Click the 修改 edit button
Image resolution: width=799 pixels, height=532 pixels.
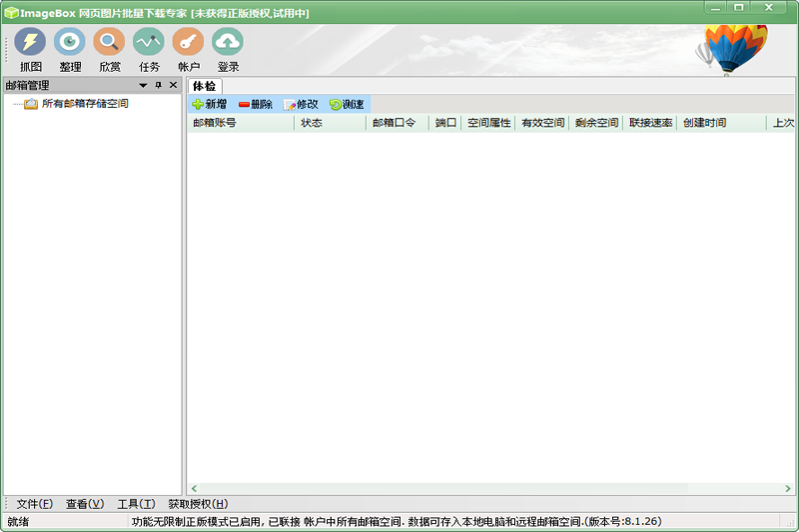[301, 105]
